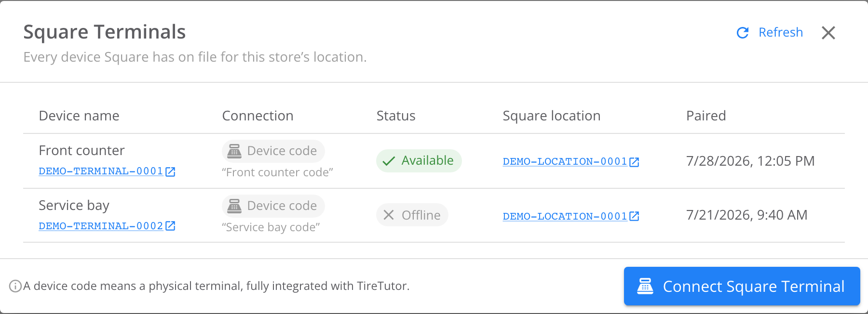Screen dimensions: 868x314
Task: Click the Service bay device name
Action: (74, 206)
